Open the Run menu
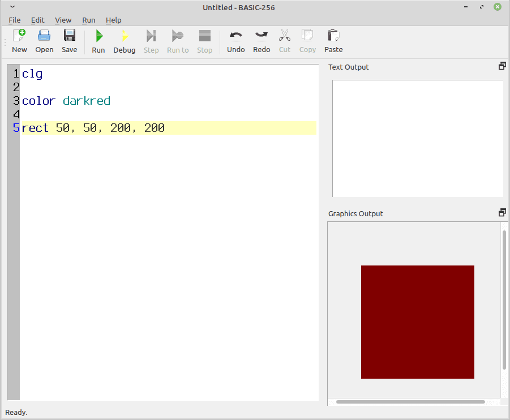510x420 pixels. tap(88, 20)
